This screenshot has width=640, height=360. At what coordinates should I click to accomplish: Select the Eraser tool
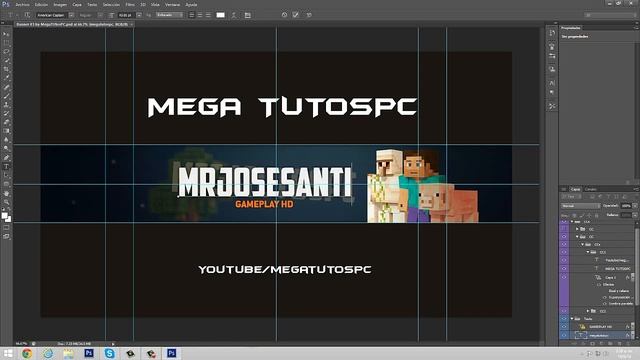[6, 122]
